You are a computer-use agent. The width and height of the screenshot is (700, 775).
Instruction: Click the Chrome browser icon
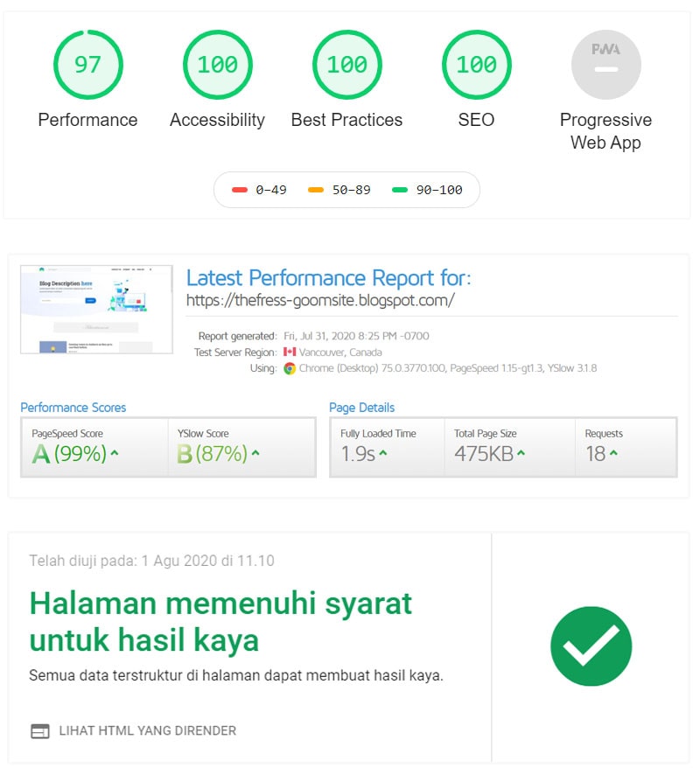(290, 368)
